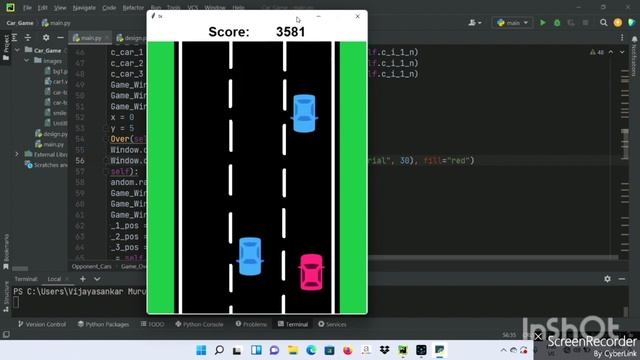Switch to the design.py editor tab
Screen dimensions: 640x360
coord(130,38)
